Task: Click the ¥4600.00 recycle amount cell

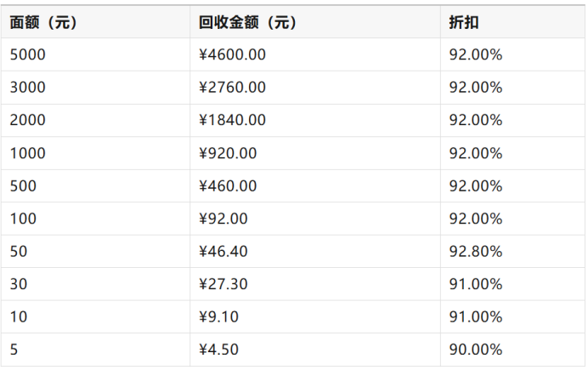Action: coord(232,54)
